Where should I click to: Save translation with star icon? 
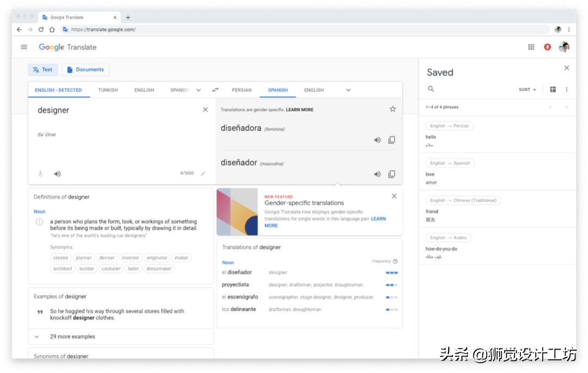(x=393, y=109)
